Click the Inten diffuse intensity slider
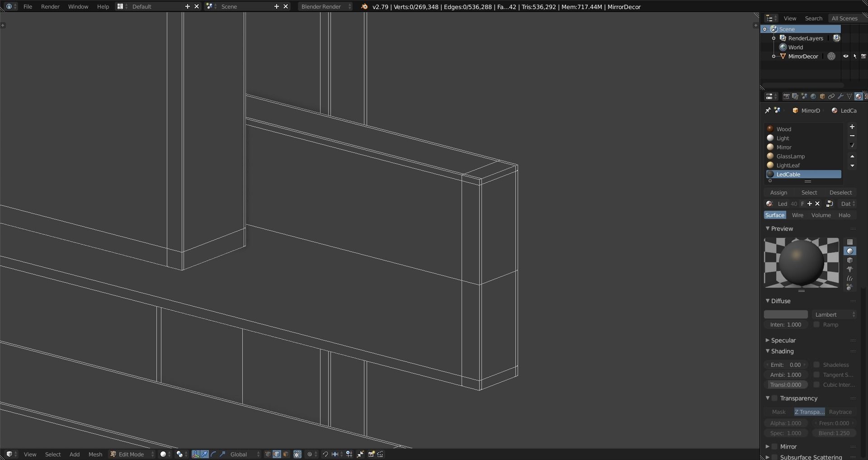This screenshot has width=868, height=460. (x=786, y=324)
